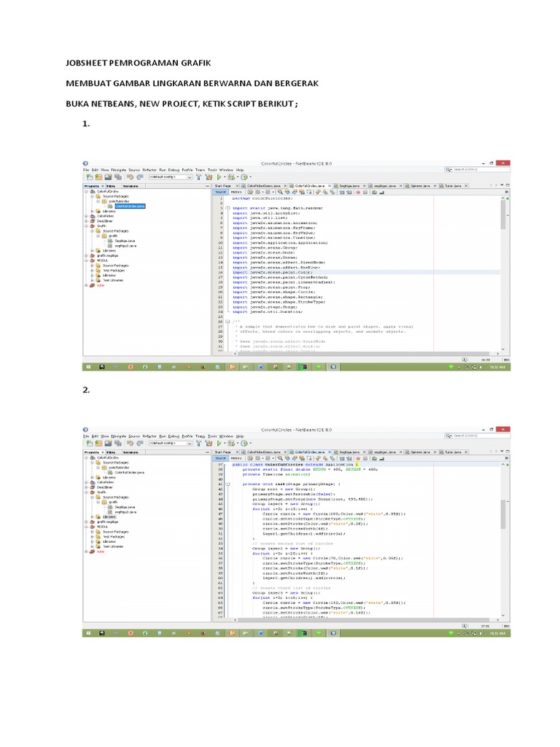Toggle the Source view button in screenshot 1
560x747 pixels.
[x=219, y=193]
